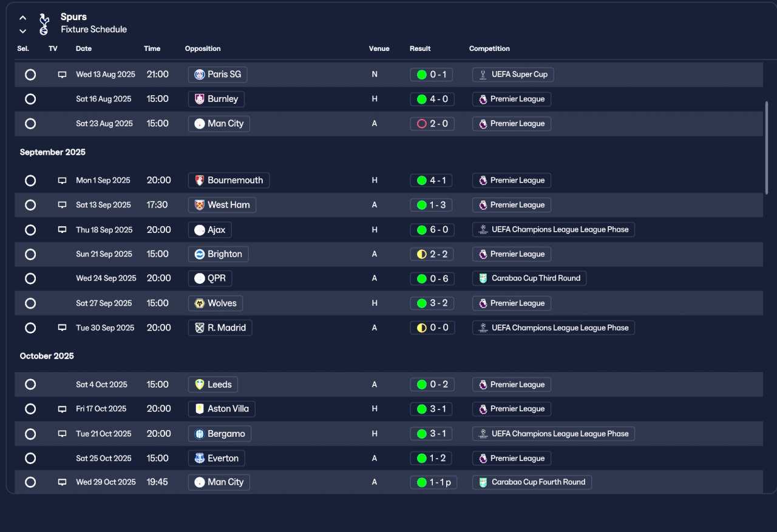This screenshot has width=777, height=532.
Task: Click the TV icon for the West Ham match
Action: [x=62, y=205]
